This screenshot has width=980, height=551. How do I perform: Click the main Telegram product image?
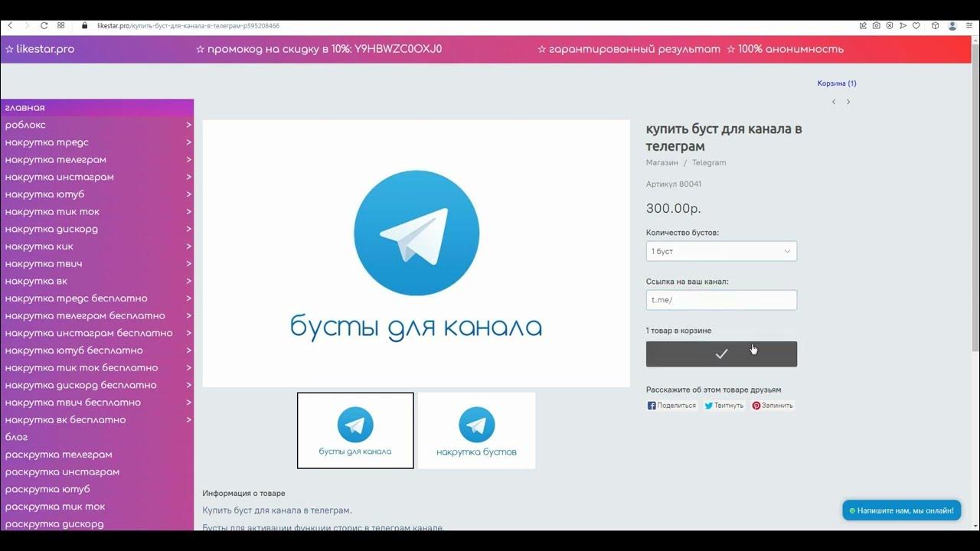click(x=416, y=253)
